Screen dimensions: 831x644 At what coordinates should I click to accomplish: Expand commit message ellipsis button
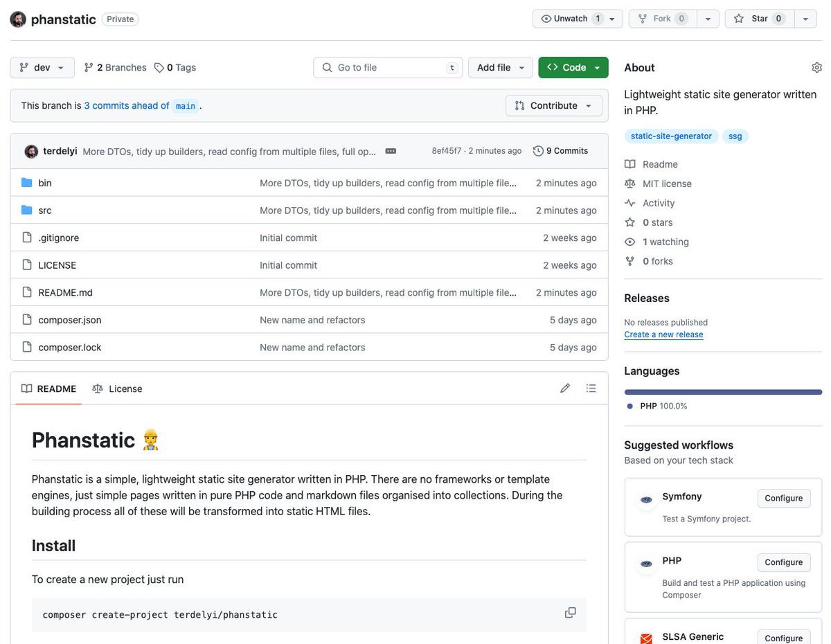(x=391, y=151)
